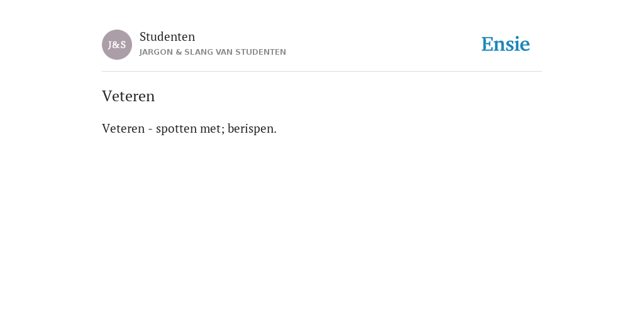Click the word 'berispen.' in the definition

pos(252,128)
